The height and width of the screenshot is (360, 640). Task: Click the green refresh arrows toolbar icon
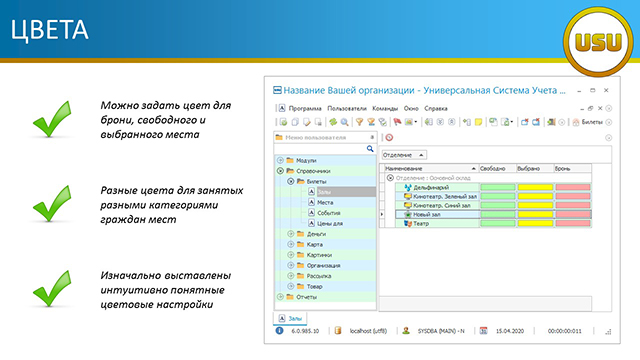pyautogui.click(x=333, y=122)
